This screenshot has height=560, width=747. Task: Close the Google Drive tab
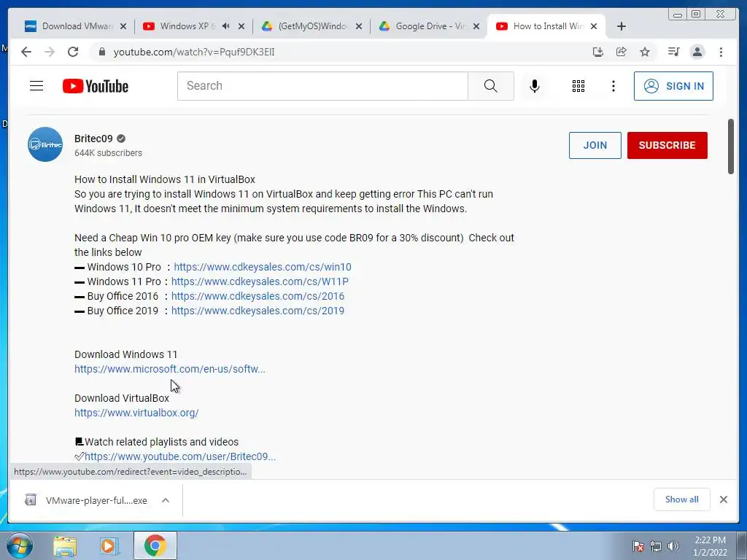coord(476,26)
